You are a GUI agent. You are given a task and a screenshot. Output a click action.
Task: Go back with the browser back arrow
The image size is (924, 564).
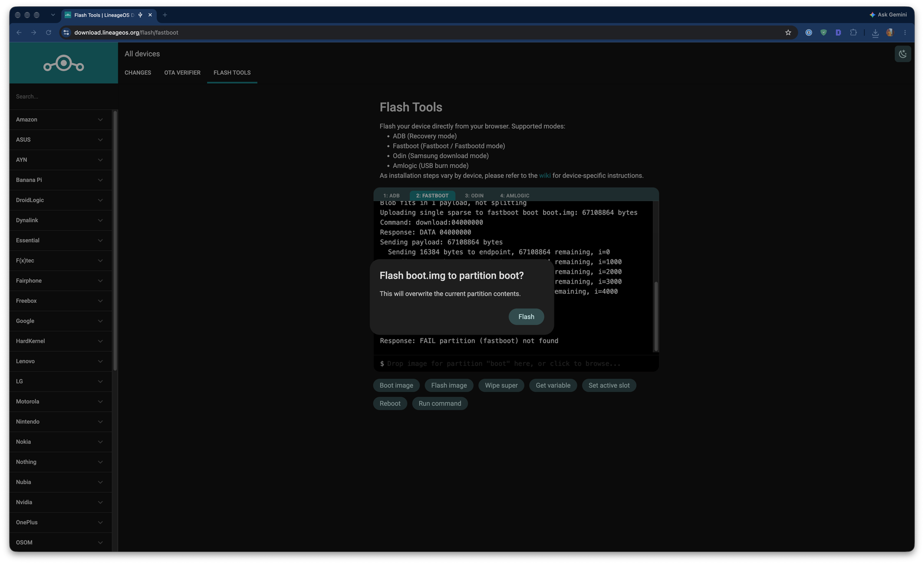point(19,32)
